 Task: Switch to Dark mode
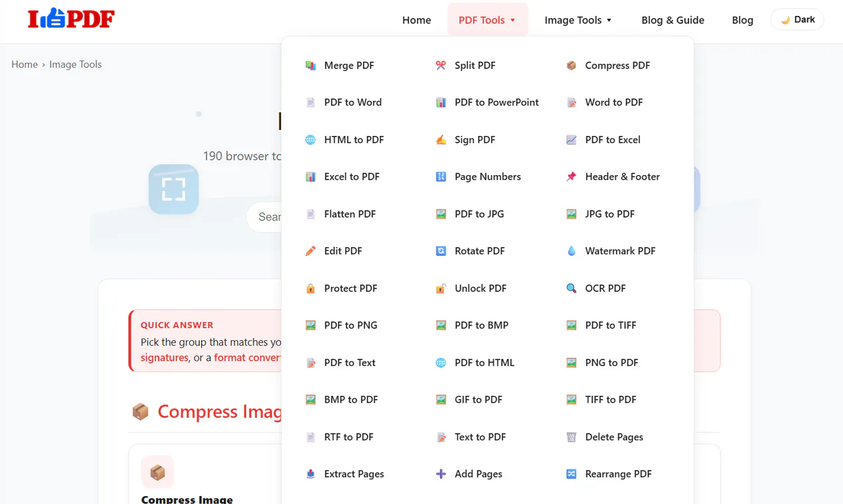tap(797, 20)
